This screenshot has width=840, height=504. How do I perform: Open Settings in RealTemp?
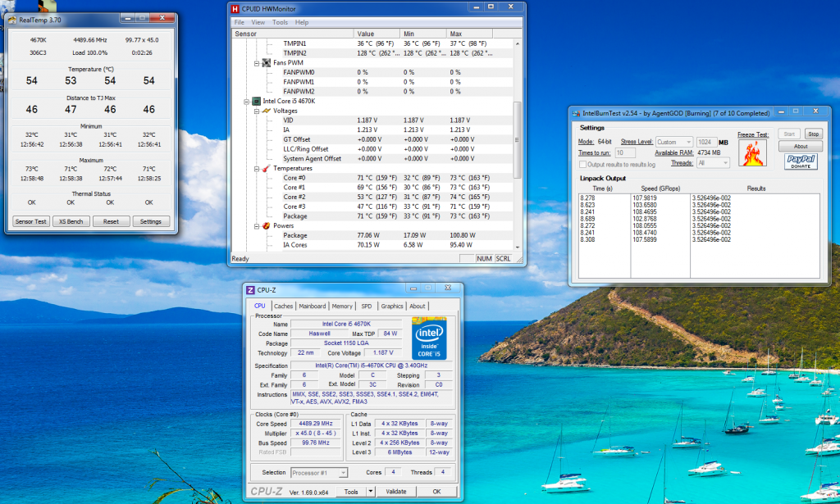tap(151, 221)
